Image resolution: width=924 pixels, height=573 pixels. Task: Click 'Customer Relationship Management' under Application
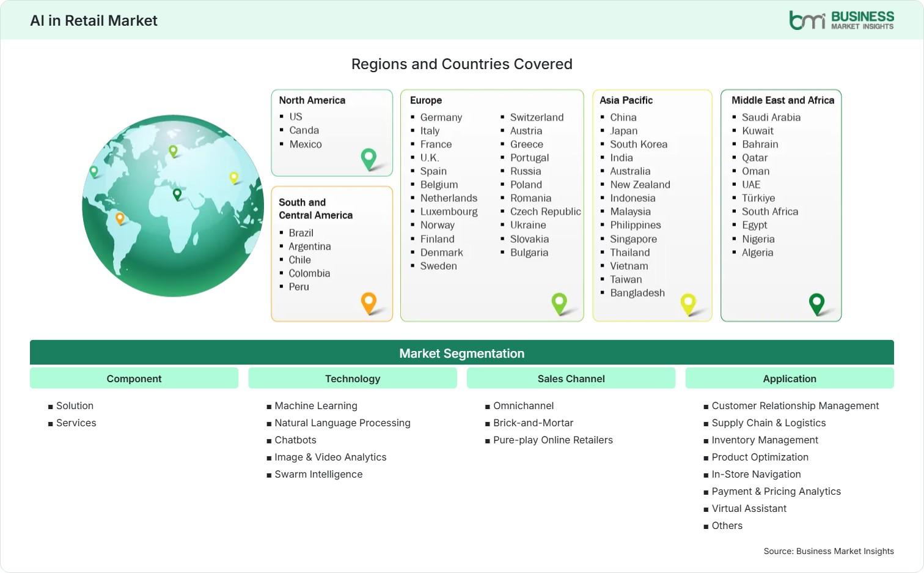[x=796, y=405]
